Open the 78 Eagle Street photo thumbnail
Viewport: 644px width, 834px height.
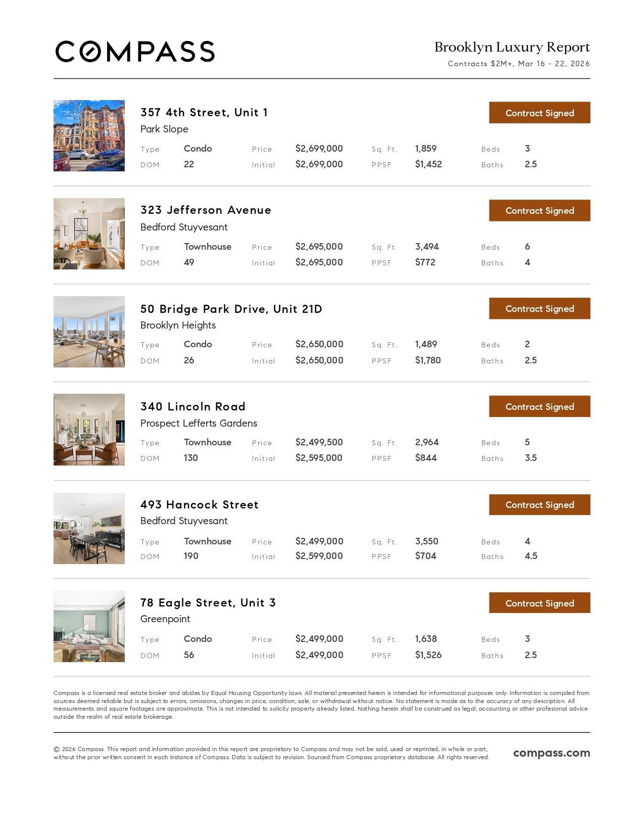click(89, 626)
